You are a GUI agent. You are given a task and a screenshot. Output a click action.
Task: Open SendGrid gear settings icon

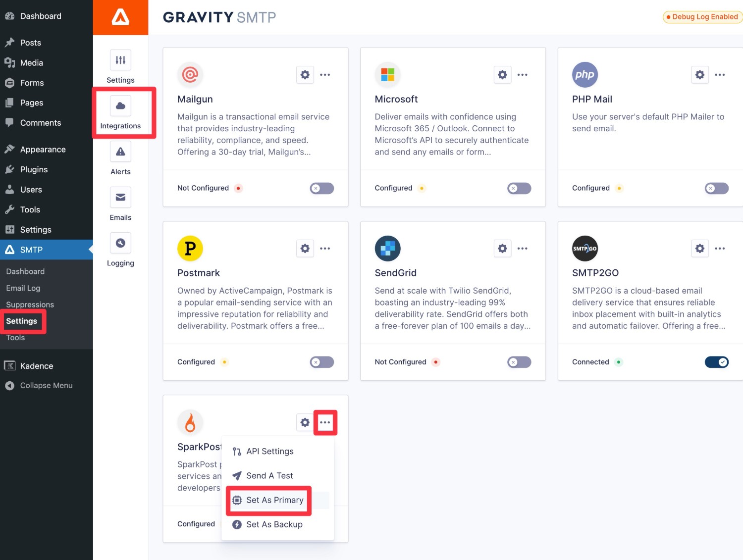502,249
